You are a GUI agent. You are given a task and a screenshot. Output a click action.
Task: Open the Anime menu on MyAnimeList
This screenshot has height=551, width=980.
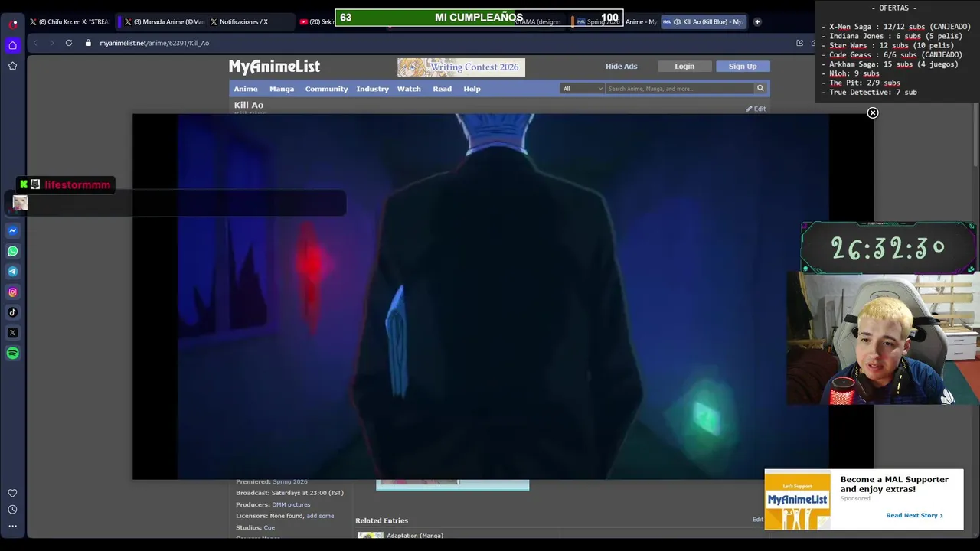[246, 89]
